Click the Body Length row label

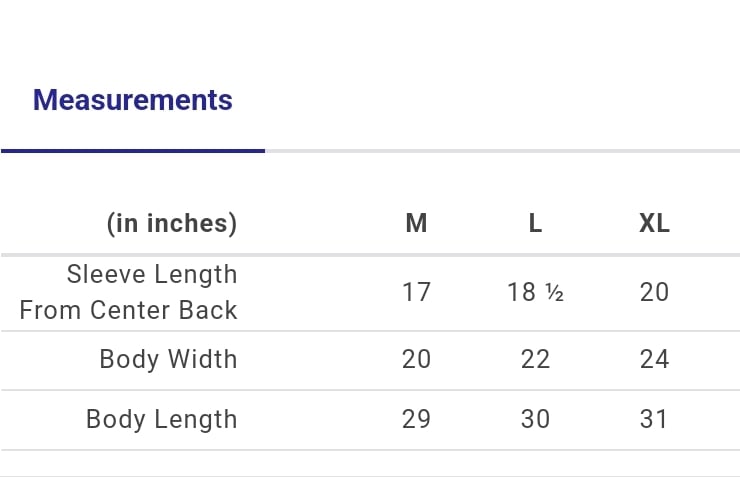tap(161, 419)
